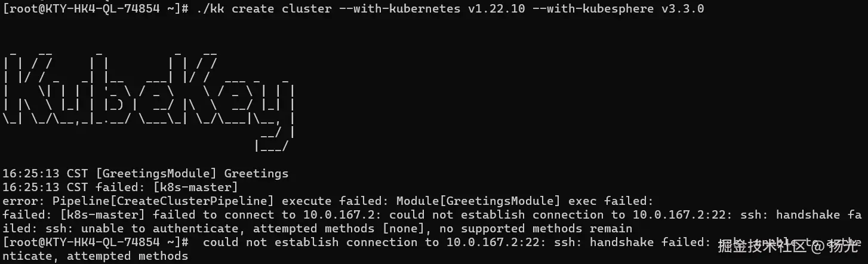Click the second root shell prompt

pos(96,242)
